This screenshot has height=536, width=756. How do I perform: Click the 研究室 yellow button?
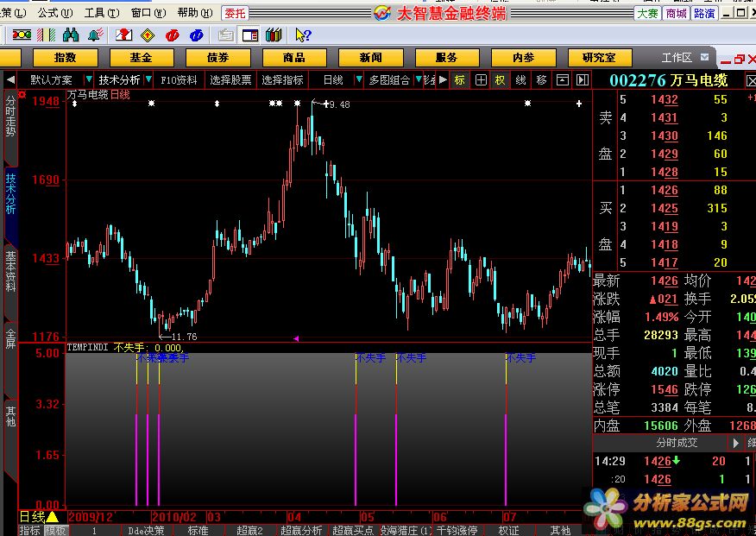(x=599, y=57)
